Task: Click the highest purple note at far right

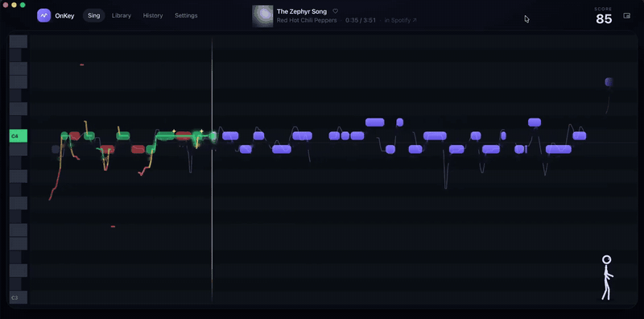Action: coord(609,82)
